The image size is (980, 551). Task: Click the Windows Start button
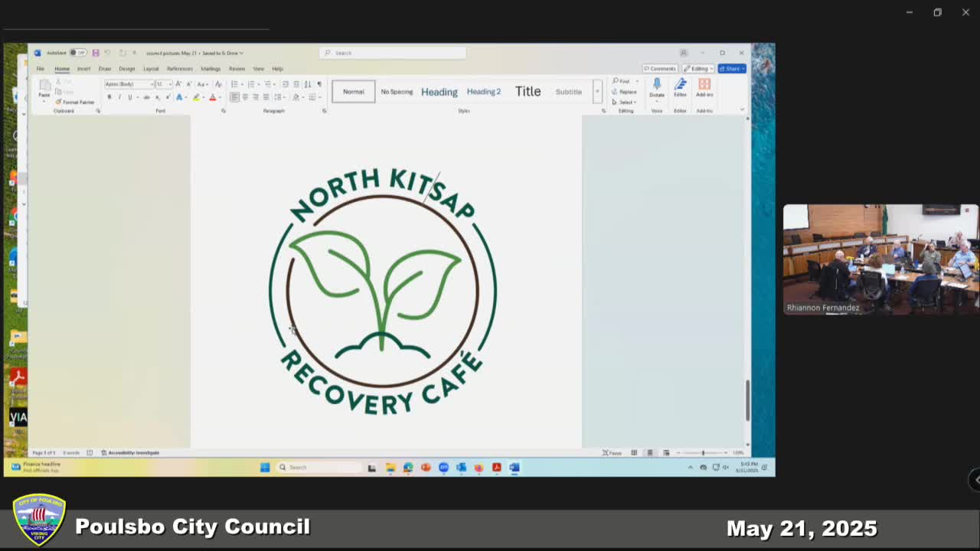coord(265,467)
